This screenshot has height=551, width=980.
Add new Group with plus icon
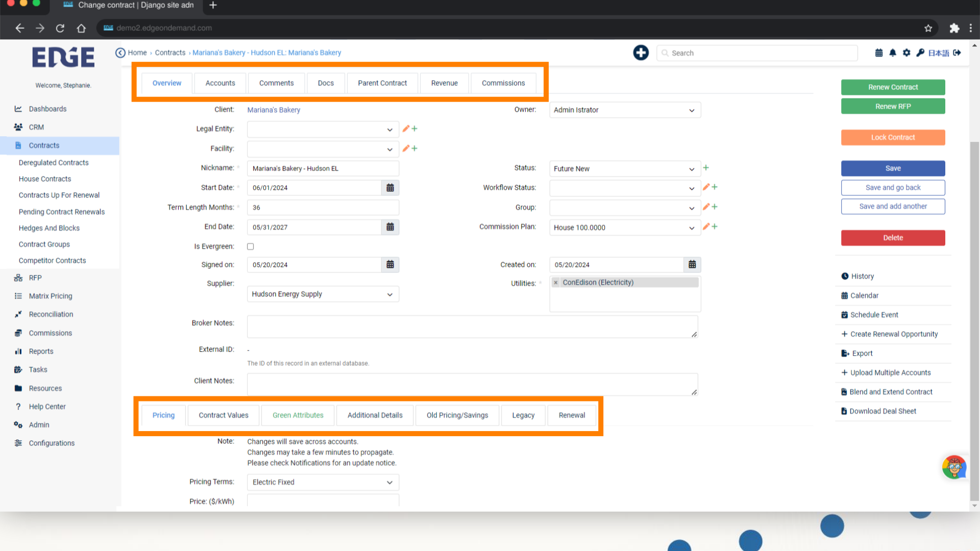pos(715,207)
